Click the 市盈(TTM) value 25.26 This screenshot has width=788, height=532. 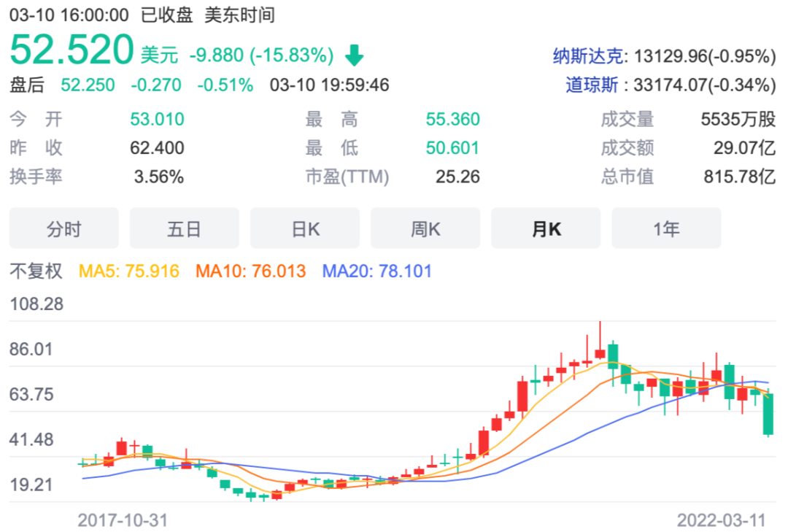point(455,177)
